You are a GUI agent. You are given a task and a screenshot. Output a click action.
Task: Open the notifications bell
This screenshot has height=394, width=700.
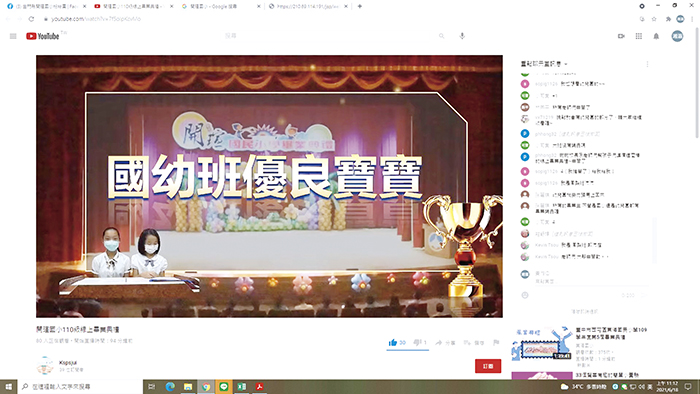(656, 36)
